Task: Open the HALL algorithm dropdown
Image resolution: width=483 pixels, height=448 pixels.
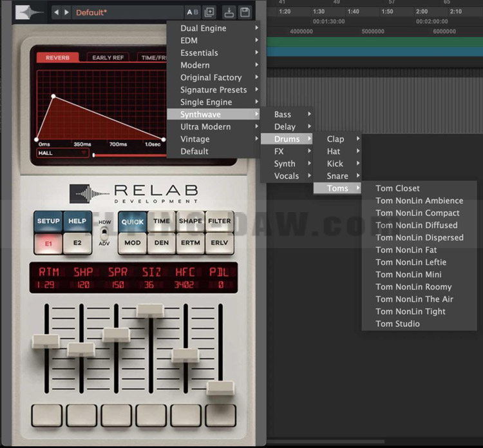Action: 62,153
